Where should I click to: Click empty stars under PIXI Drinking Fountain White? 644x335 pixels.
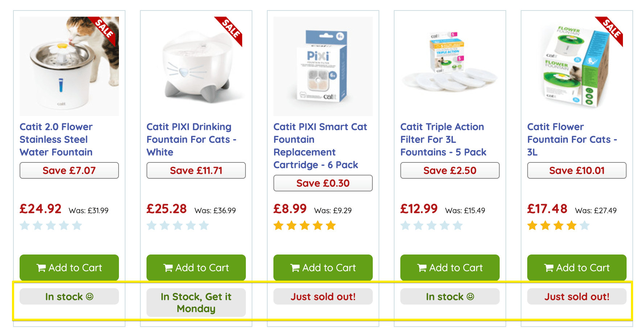pos(178,226)
